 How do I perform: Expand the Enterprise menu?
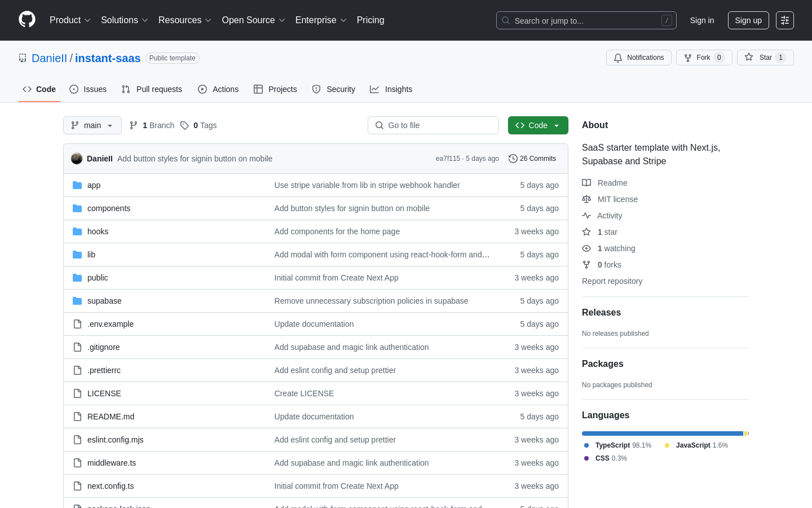[x=321, y=20]
